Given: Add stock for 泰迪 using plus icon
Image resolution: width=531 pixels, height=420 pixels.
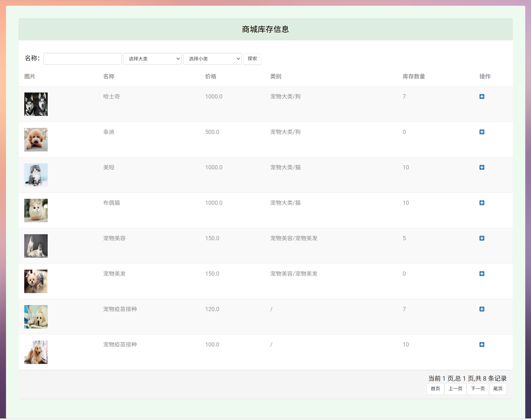Looking at the screenshot, I should [482, 132].
